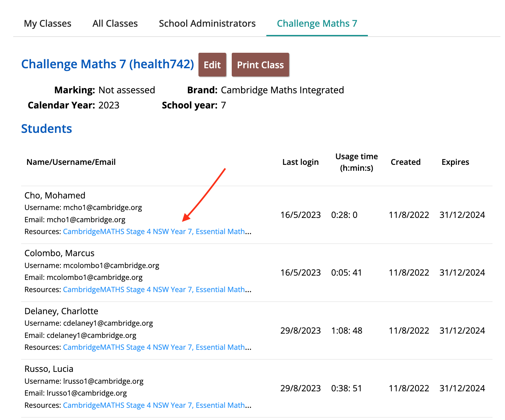The width and height of the screenshot is (505, 420).
Task: Click the name Cho, Mohamed
Action: pyautogui.click(x=55, y=195)
